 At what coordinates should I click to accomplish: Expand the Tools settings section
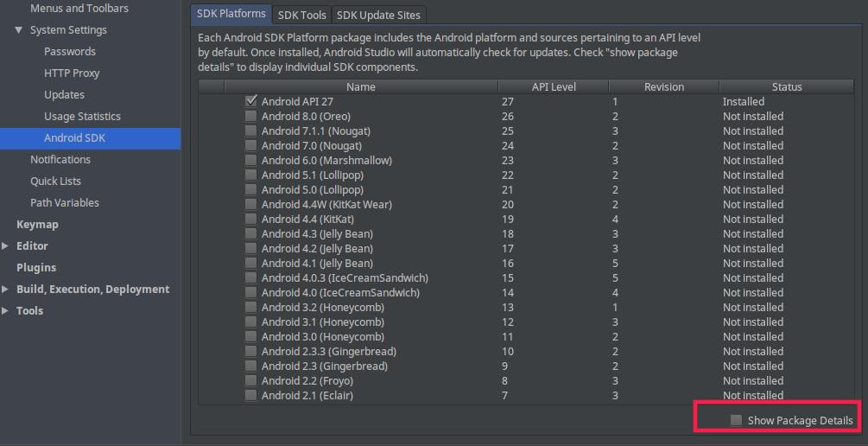[x=5, y=311]
